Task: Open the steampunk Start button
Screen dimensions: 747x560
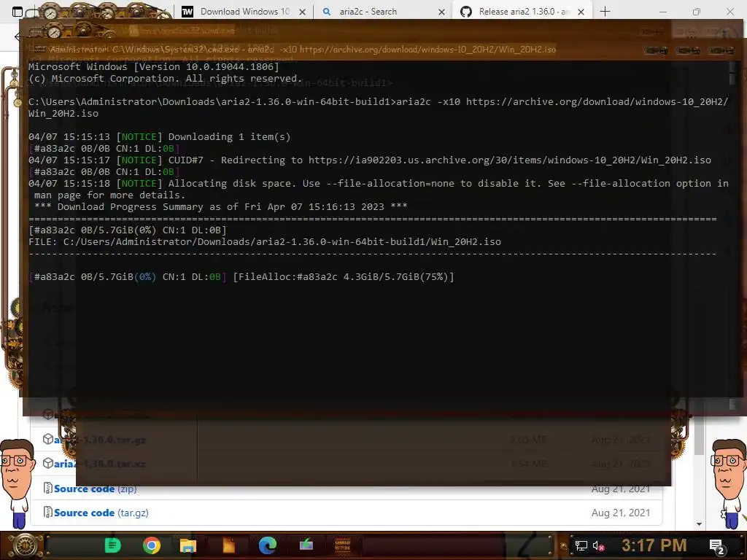Action: [x=24, y=545]
